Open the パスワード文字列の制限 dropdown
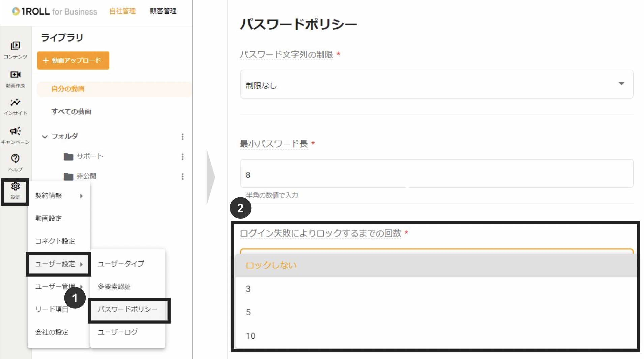644x359 pixels. (436, 84)
